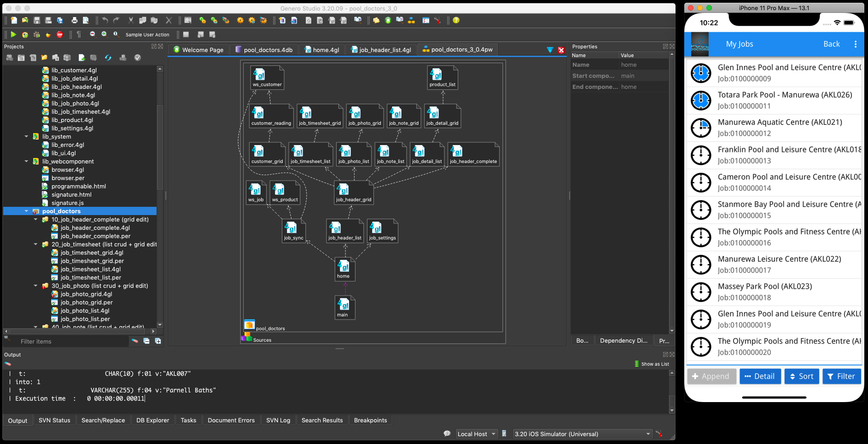
Task: Click the checkmark icon in Projects toolbar
Action: [137, 58]
